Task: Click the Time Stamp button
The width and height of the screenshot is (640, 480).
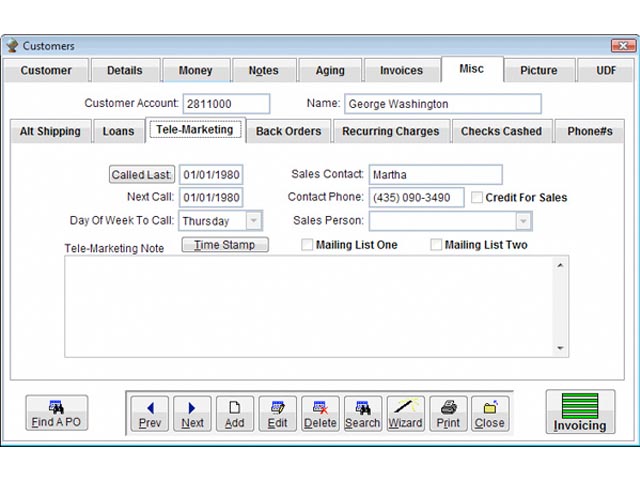Action: tap(225, 244)
